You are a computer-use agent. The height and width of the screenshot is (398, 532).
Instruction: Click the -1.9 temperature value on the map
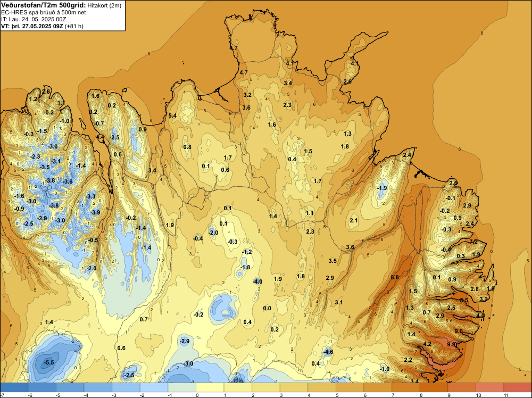[382, 188]
